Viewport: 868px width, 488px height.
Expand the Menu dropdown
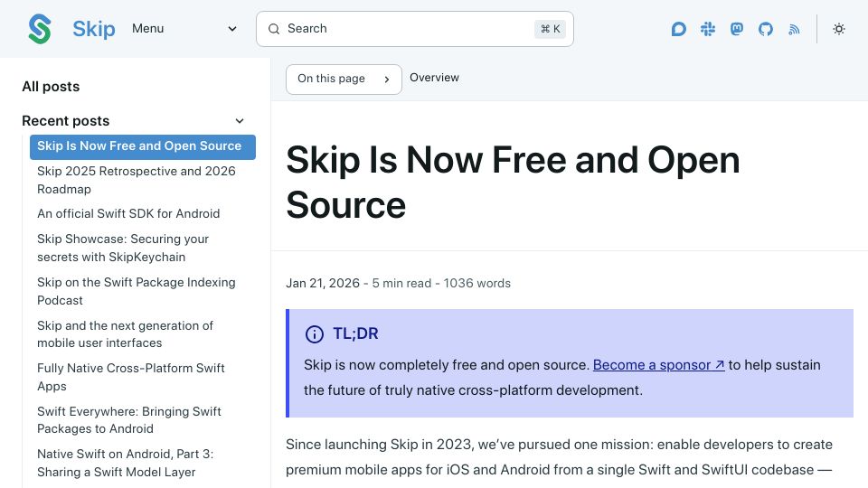coord(184,29)
